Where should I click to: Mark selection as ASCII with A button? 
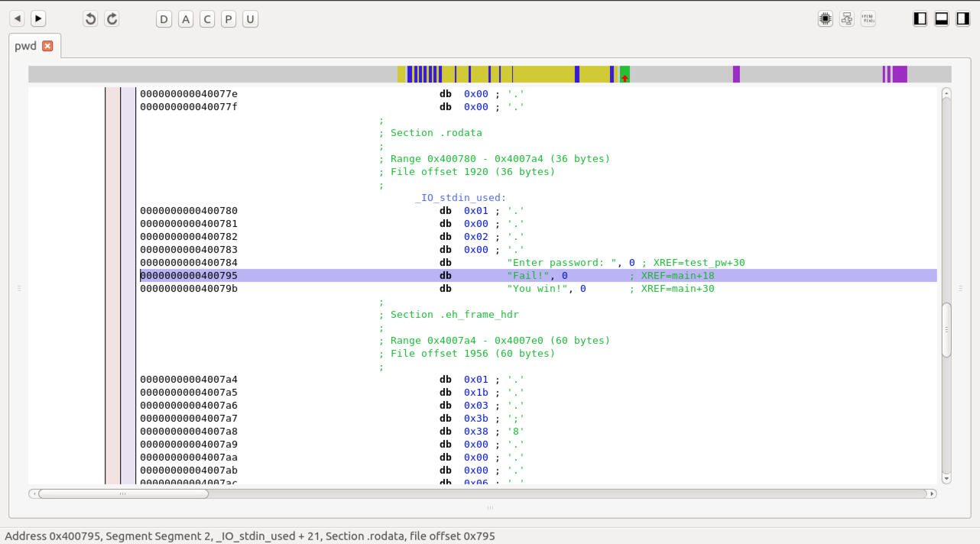pos(186,19)
